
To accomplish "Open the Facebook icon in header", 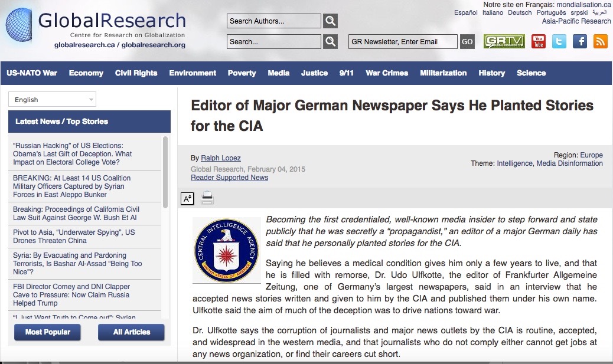I will (x=580, y=41).
